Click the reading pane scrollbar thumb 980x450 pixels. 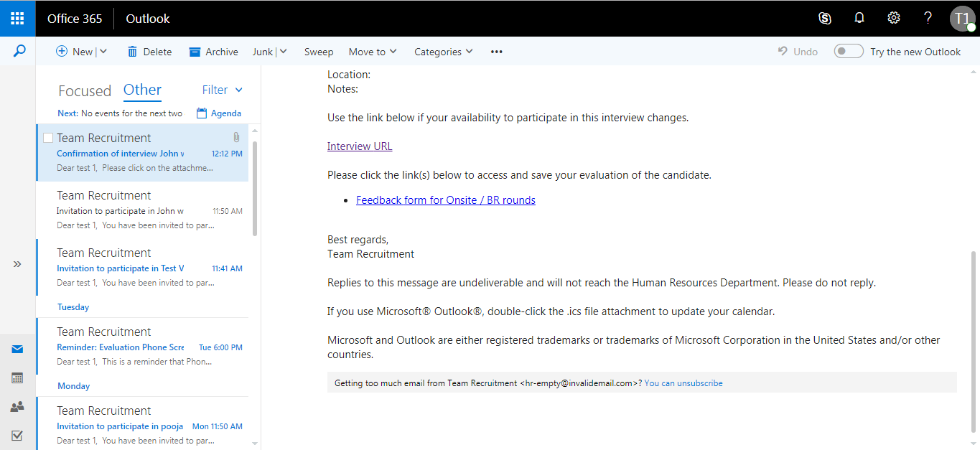[x=974, y=341]
